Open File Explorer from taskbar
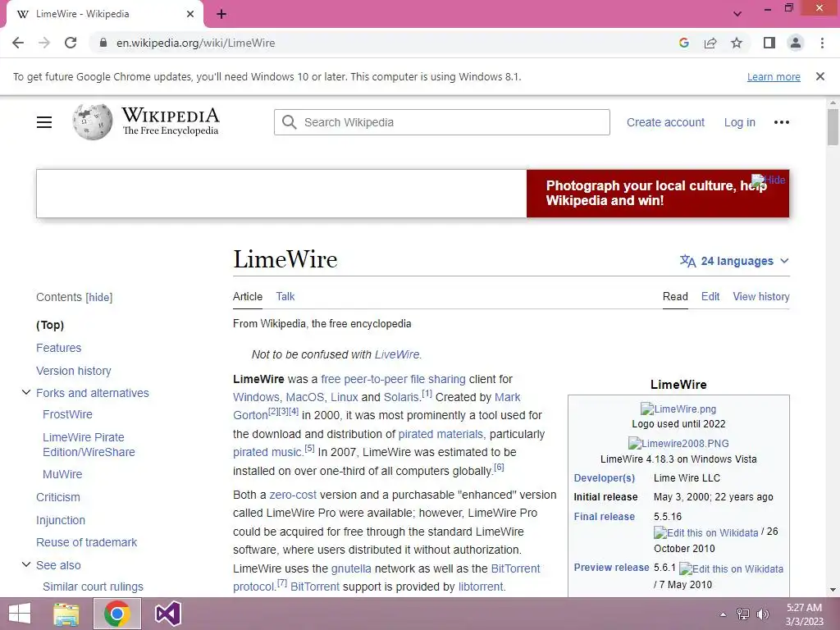The image size is (840, 630). tap(66, 614)
